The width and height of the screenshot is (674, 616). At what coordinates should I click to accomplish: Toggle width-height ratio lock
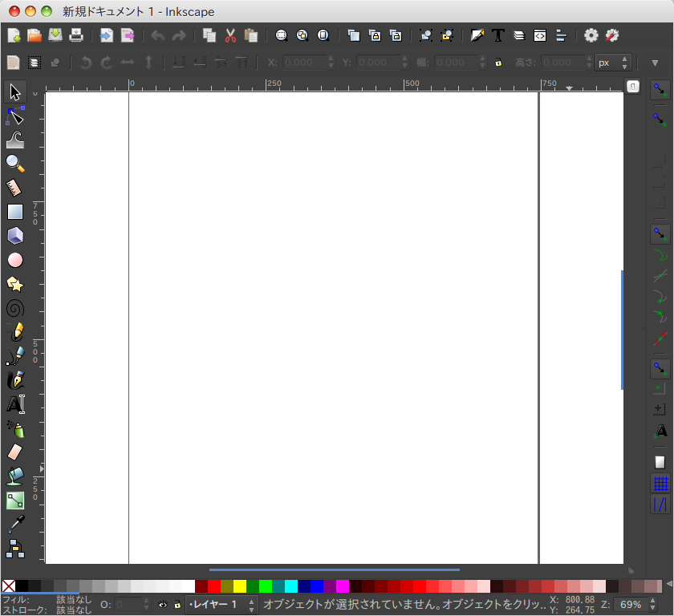(x=498, y=63)
